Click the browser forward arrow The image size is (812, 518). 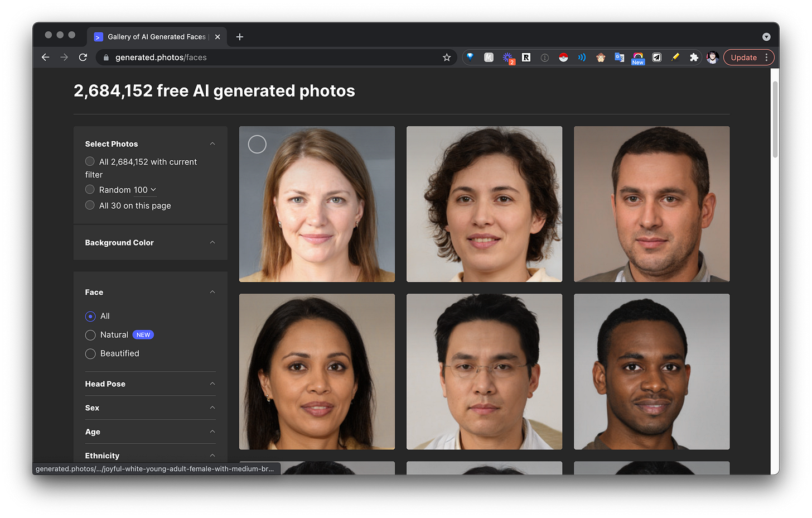pyautogui.click(x=64, y=57)
